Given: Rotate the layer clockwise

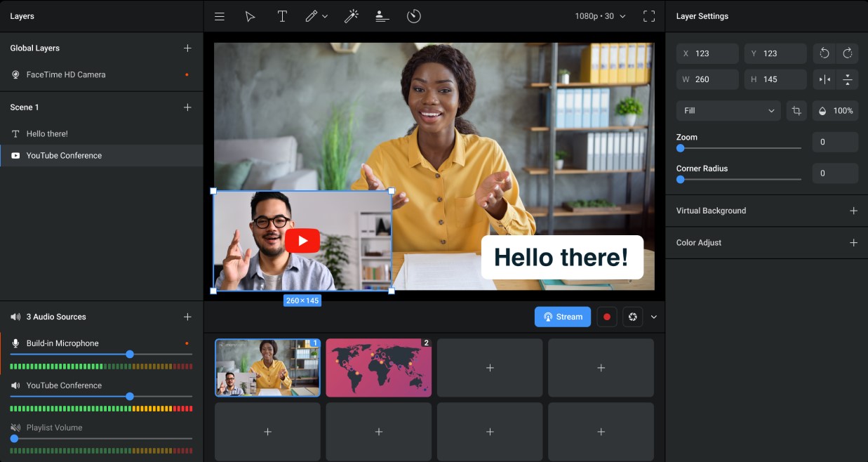Looking at the screenshot, I should (x=848, y=53).
